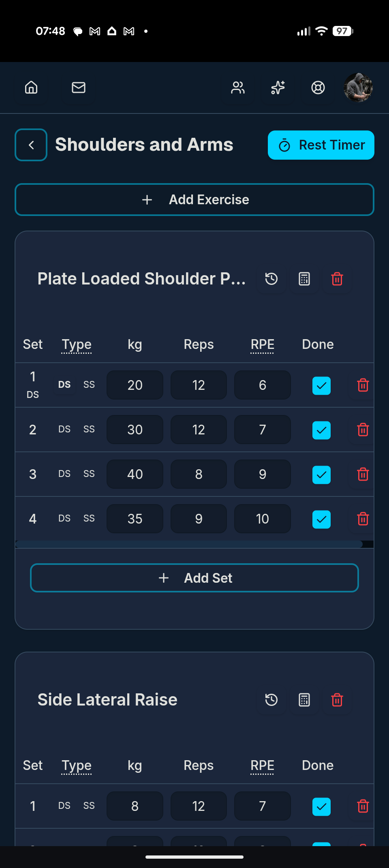Delete set 3 of shoulder press
Screen dimensions: 389x868
pyautogui.click(x=363, y=474)
